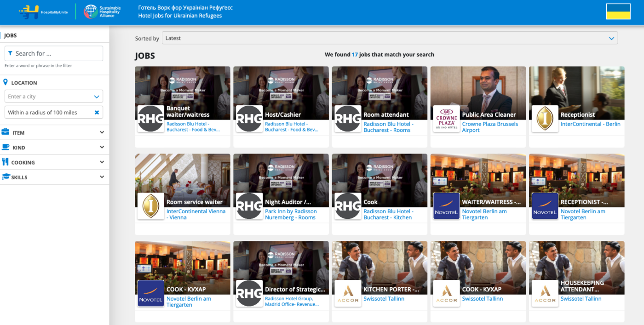This screenshot has height=325, width=644.
Task: Clear the radius filter with the X icon
Action: tap(97, 112)
